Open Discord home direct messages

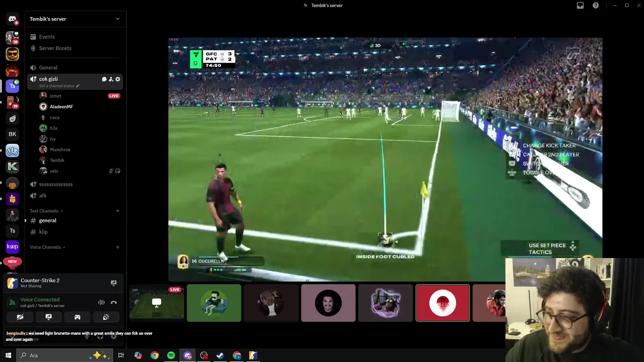(12, 19)
